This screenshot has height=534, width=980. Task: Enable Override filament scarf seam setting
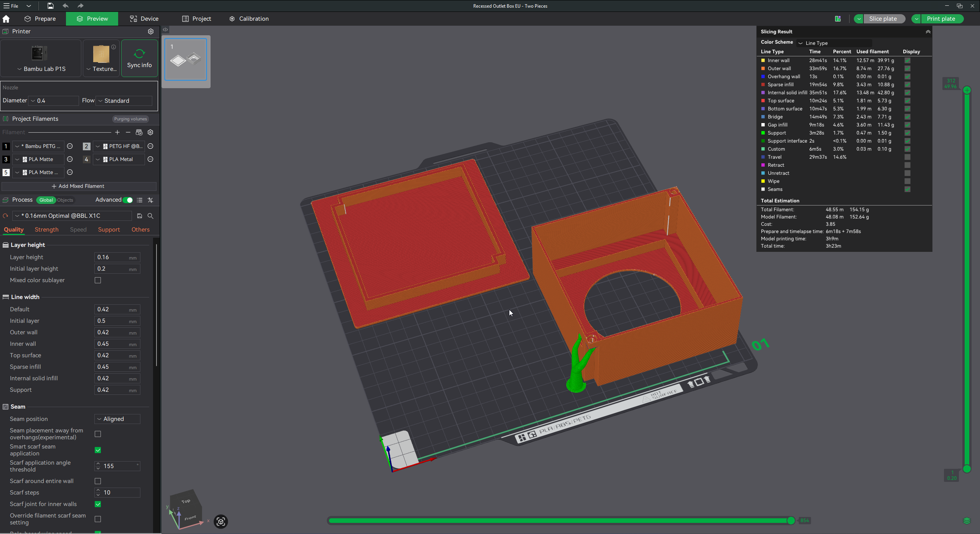pos(98,519)
